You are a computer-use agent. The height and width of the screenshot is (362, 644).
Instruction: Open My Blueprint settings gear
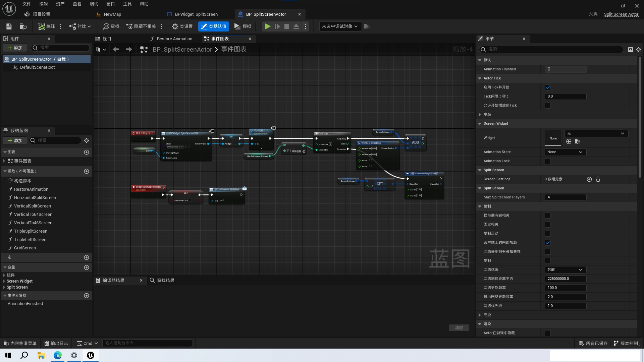(x=87, y=140)
